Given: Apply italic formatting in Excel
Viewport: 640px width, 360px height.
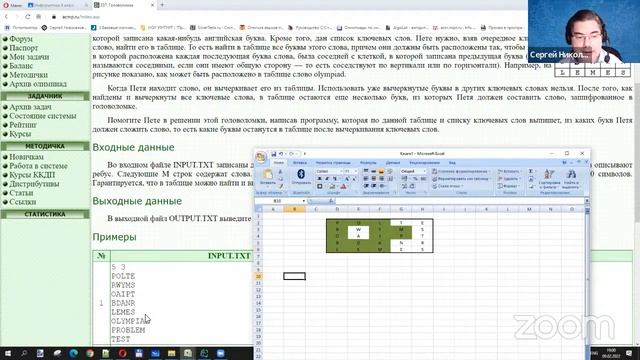Looking at the screenshot, I should click(x=327, y=179).
